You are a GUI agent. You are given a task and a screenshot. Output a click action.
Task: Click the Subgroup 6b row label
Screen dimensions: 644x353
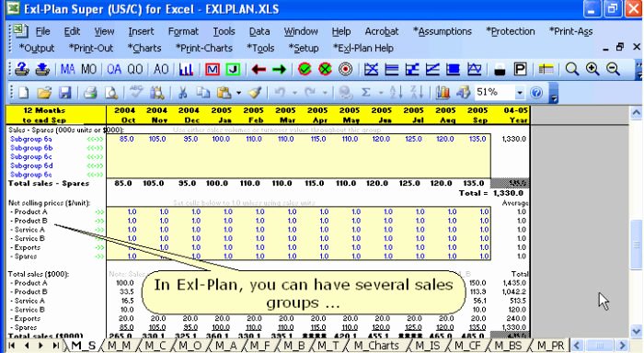click(x=31, y=148)
